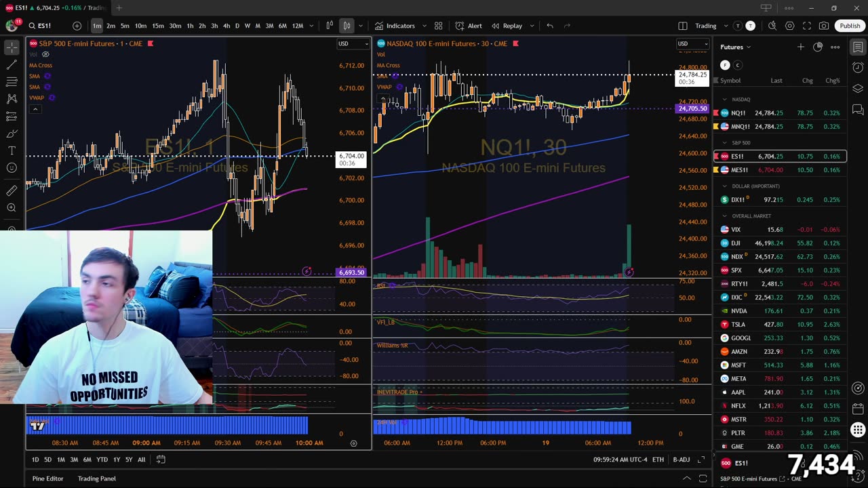Select the zoom in tool

click(12, 207)
